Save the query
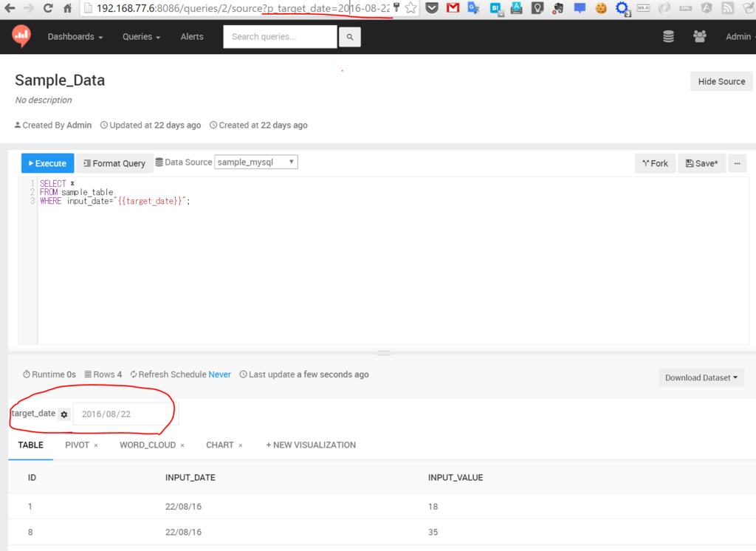The width and height of the screenshot is (756, 551). [701, 163]
